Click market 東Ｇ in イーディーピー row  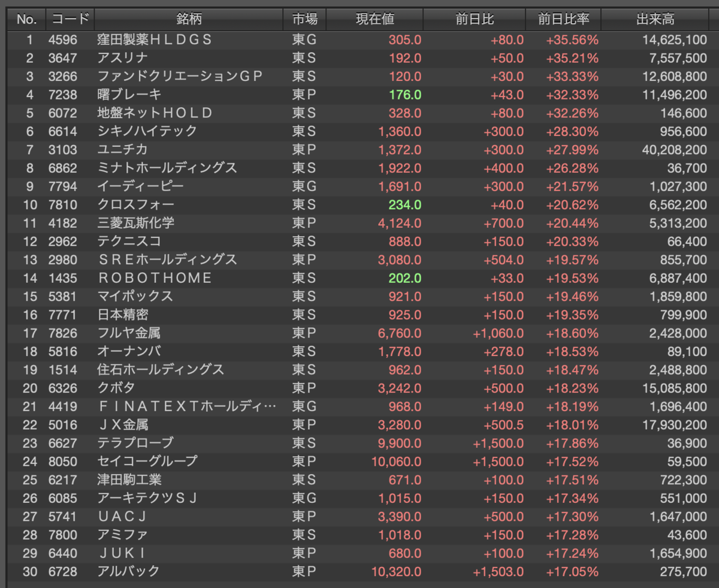click(x=304, y=186)
